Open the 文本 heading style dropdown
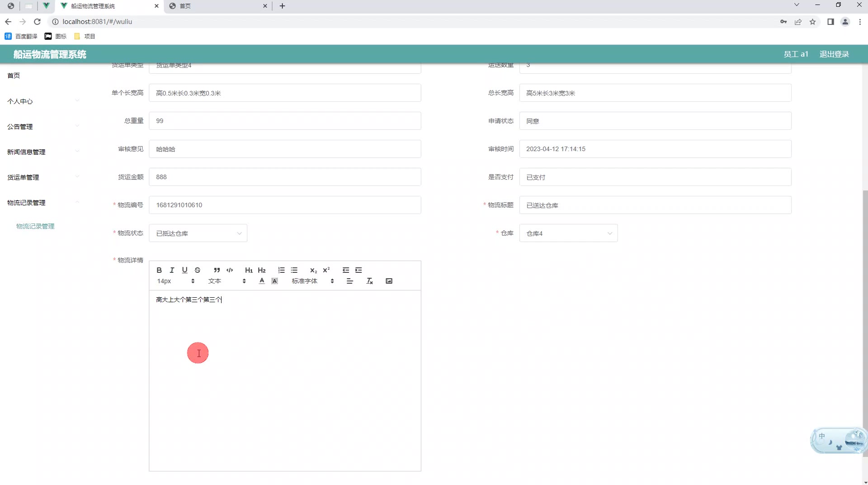 point(227,281)
